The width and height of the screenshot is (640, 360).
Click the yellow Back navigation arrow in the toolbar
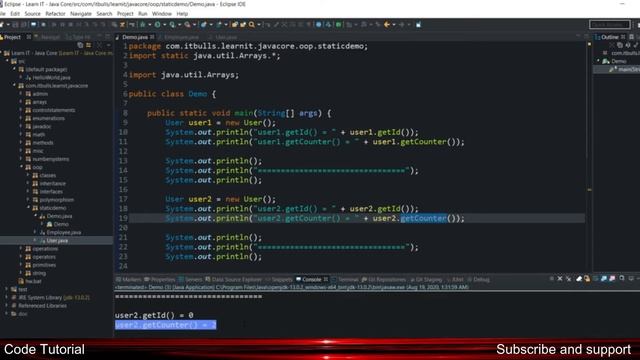coord(387,25)
